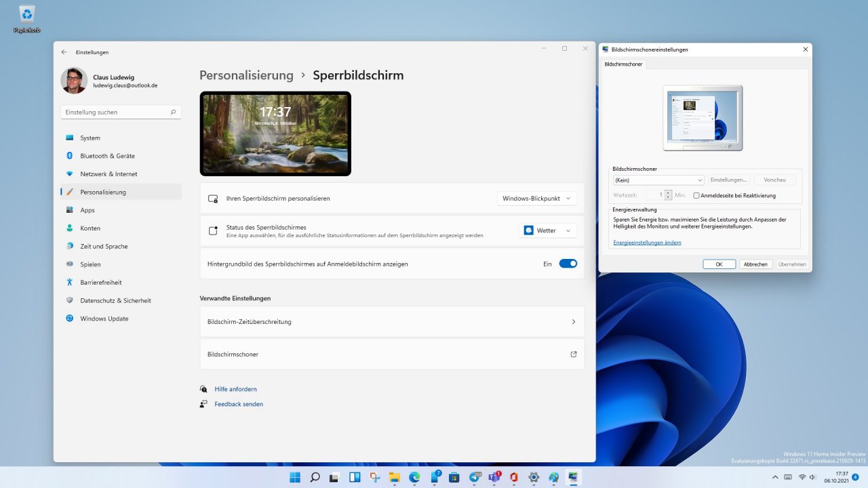Click the Vorschau button
Image resolution: width=868 pixels, height=488 pixels.
[774, 180]
